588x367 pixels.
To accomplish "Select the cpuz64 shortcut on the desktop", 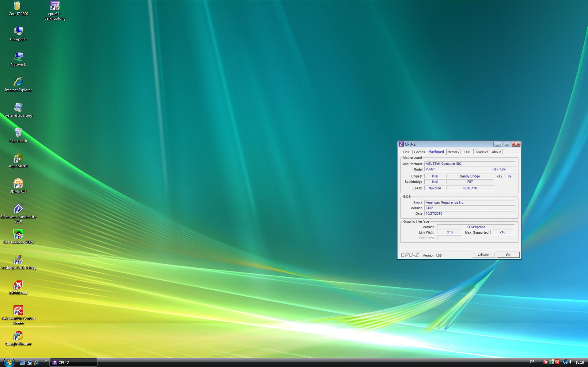I will click(x=55, y=11).
